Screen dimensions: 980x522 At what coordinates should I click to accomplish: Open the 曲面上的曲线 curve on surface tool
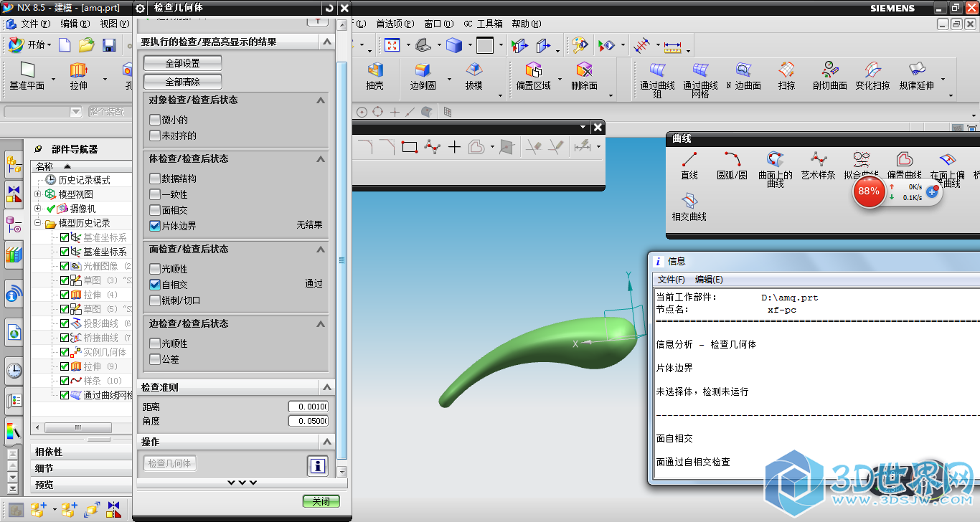click(776, 169)
